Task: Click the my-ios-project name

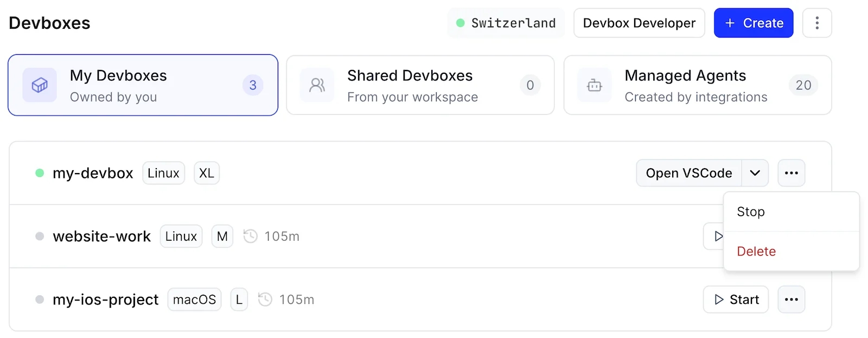Action: click(x=105, y=299)
